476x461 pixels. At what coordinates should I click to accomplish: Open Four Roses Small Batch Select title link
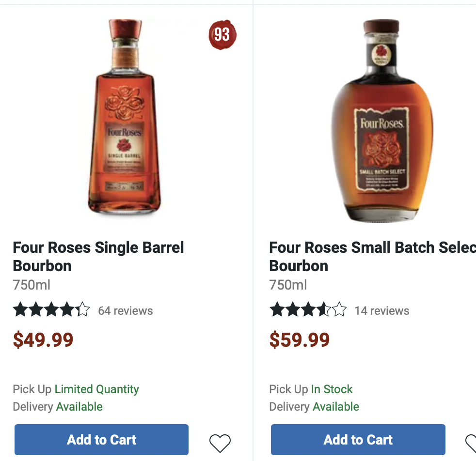click(x=372, y=257)
